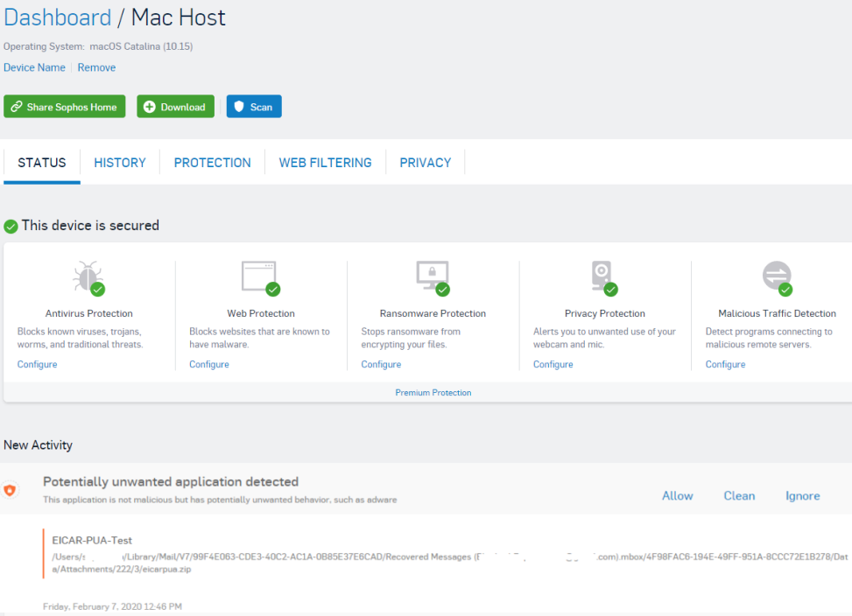Viewport: 852px width, 616px height.
Task: Switch to the PRIVACY tab
Action: coord(425,162)
